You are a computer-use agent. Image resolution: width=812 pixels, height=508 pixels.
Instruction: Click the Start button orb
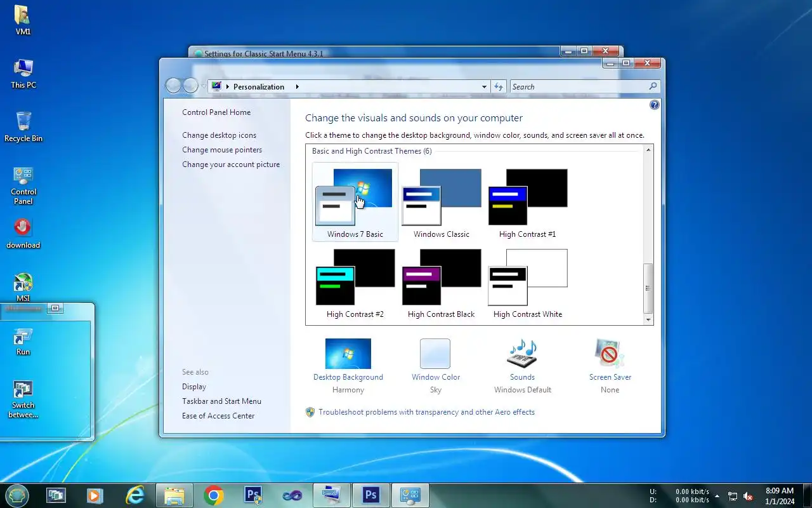click(17, 495)
